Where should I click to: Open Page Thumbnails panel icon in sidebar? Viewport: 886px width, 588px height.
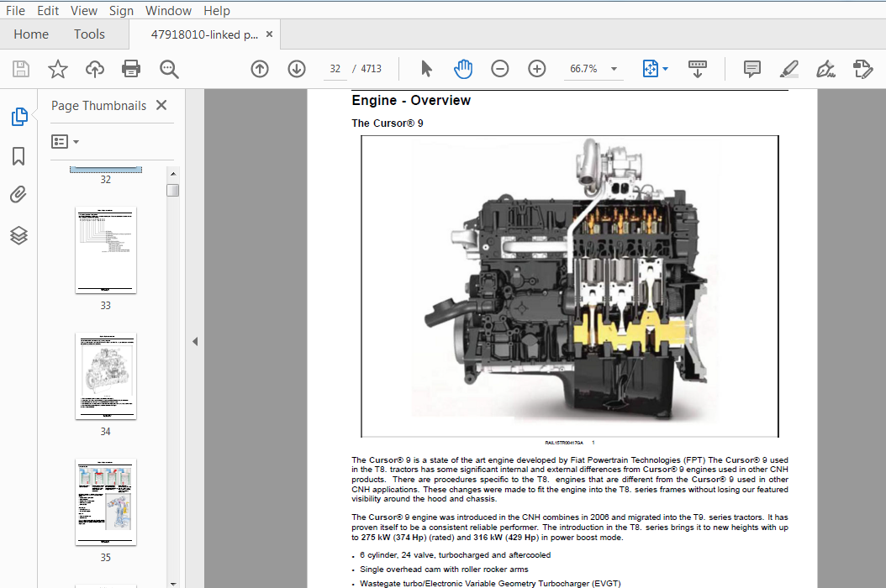tap(19, 117)
